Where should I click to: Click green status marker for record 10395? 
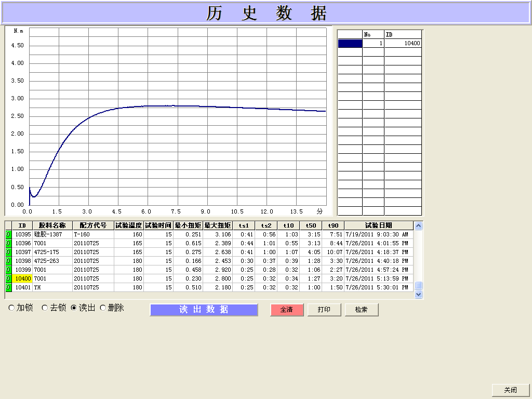(x=8, y=235)
